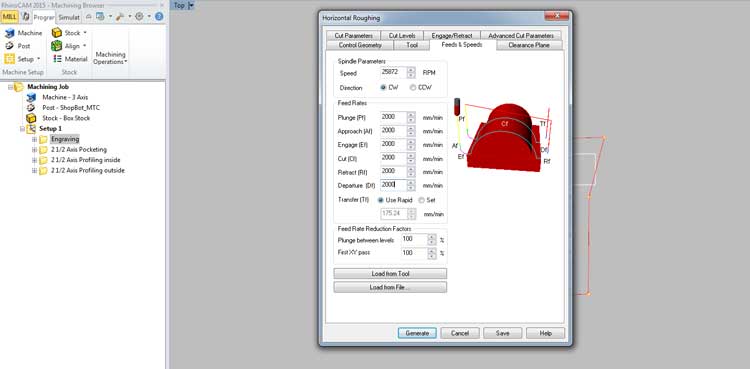The image size is (750, 369).
Task: Select the Post - ShopBot_MTC tree icon
Action: pos(31,108)
